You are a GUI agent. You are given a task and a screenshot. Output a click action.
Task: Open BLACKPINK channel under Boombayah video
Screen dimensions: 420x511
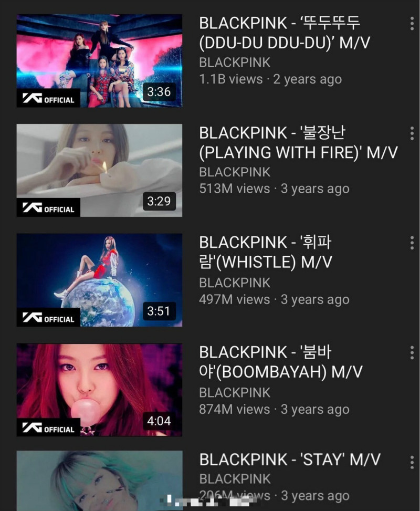235,393
